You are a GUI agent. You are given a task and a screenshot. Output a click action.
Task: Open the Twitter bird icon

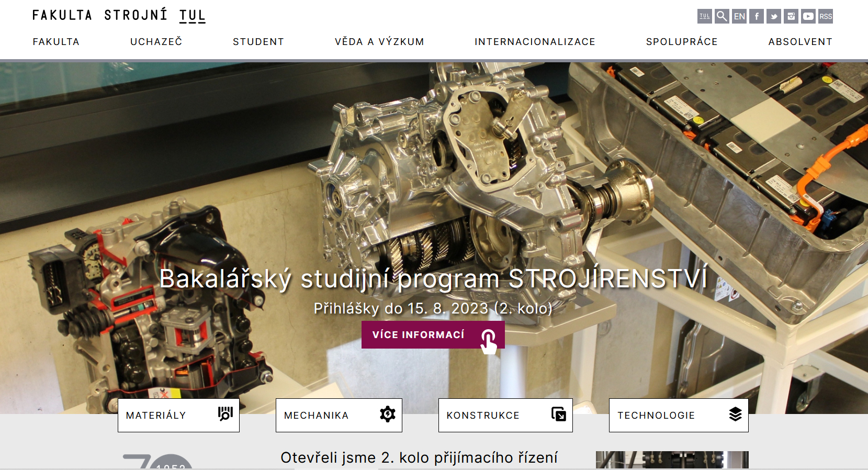[773, 16]
